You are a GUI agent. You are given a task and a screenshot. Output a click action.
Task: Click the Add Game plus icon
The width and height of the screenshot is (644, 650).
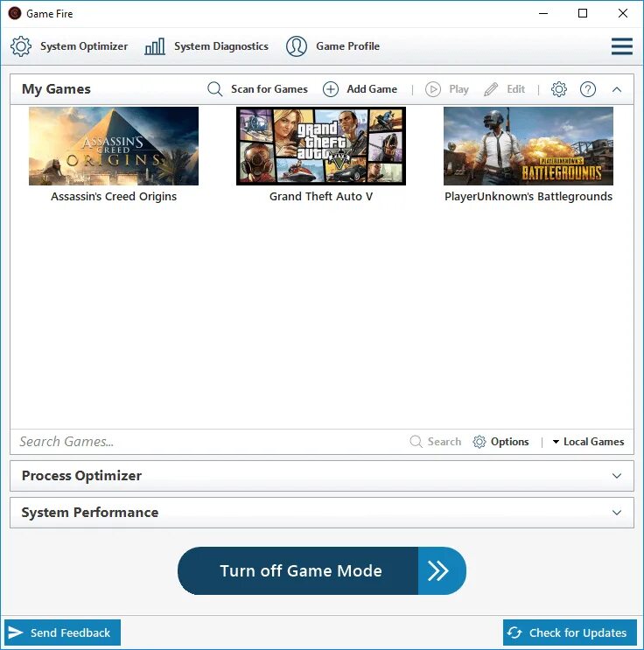331,89
